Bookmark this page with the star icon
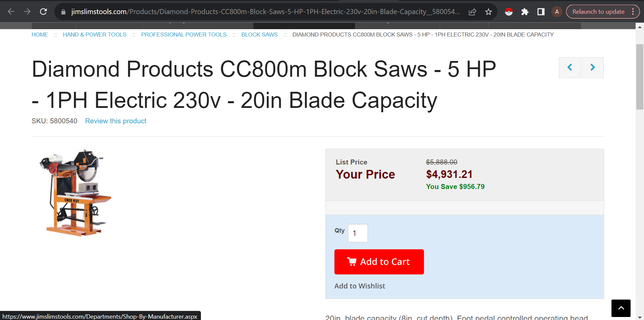 pos(489,11)
